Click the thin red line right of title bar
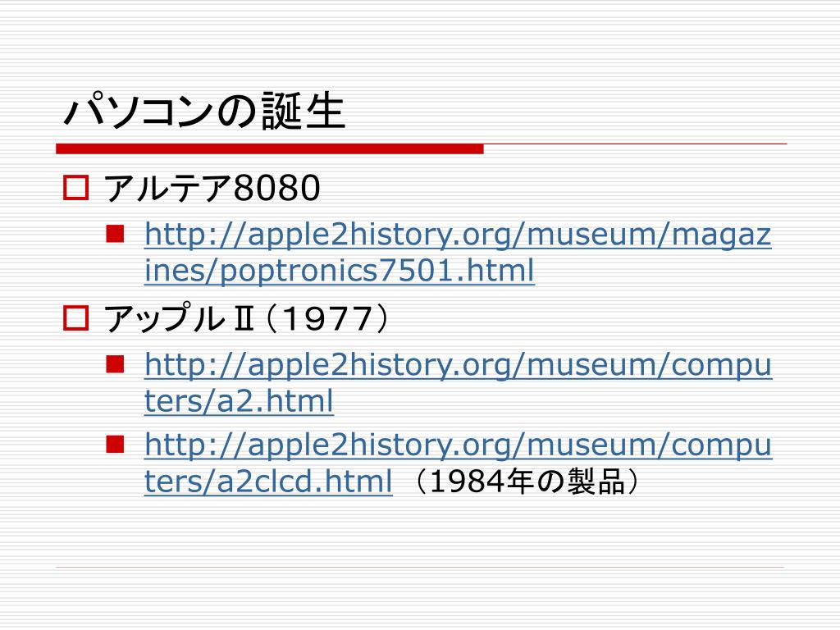 click(636, 144)
